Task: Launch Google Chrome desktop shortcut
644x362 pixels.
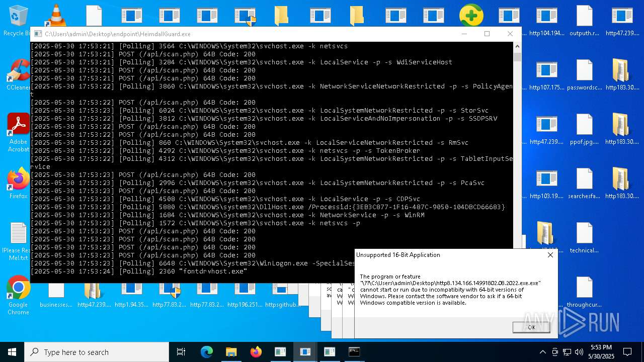Action: 18,296
